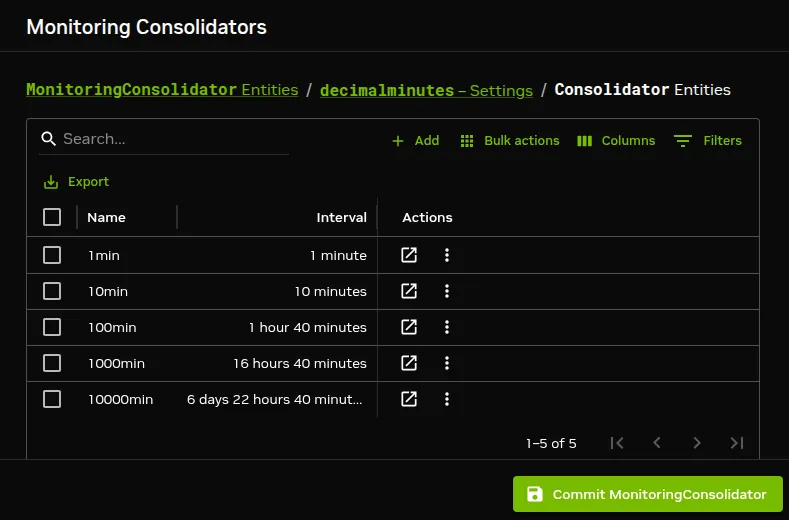
Task: Go to the next page arrow
Action: click(x=697, y=443)
